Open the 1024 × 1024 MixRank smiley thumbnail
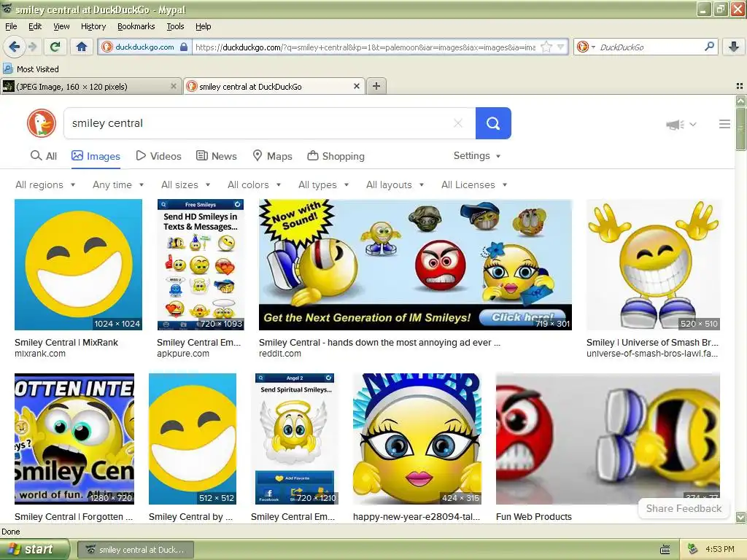 coord(78,264)
